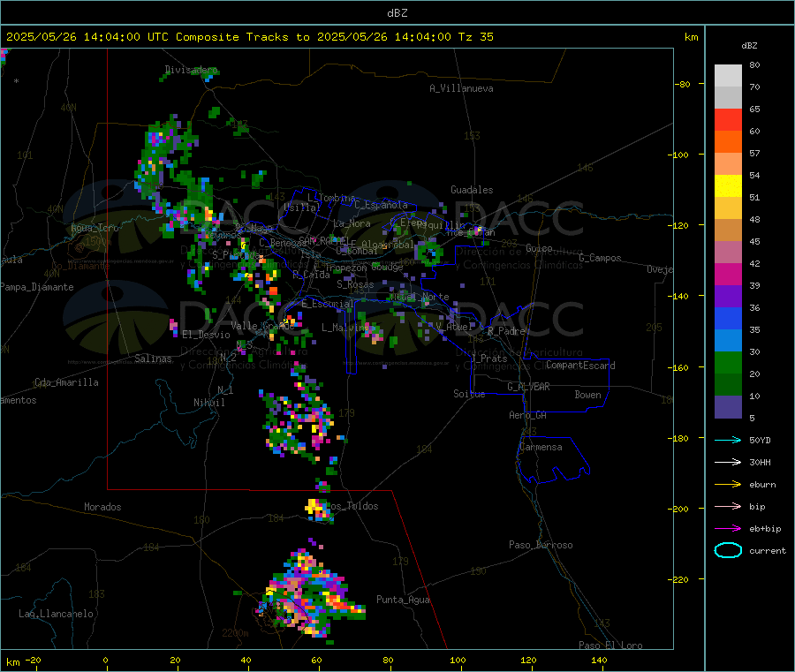Click the 5–10 dBZ purple swatch
795x672 pixels.
click(728, 407)
